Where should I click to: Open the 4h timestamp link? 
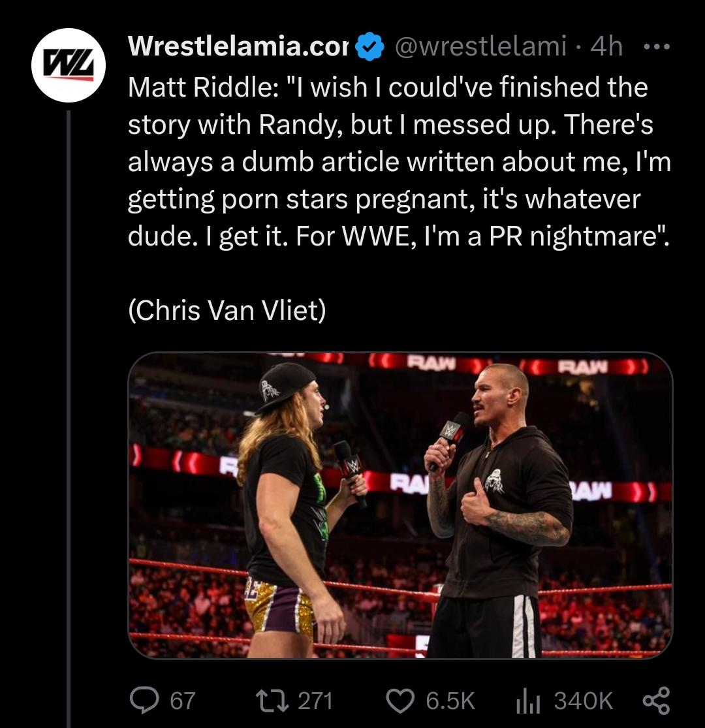[606, 46]
